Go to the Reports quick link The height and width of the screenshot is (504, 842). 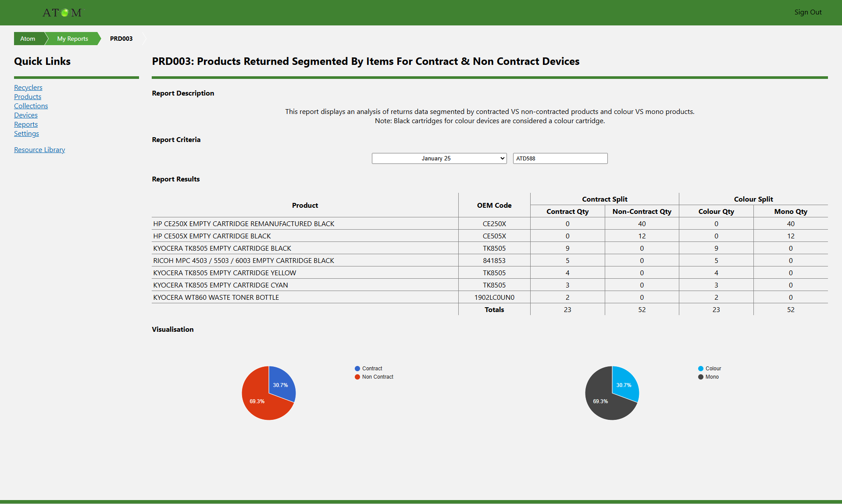point(26,124)
